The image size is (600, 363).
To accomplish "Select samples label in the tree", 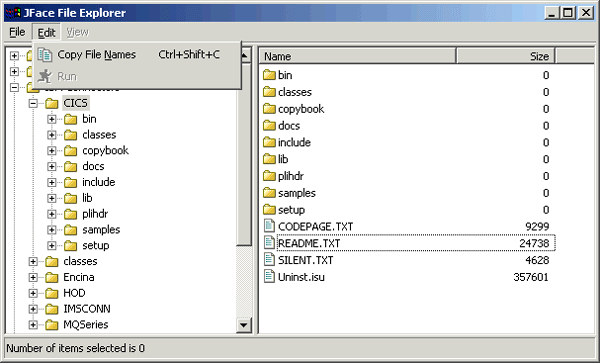I will tap(101, 230).
